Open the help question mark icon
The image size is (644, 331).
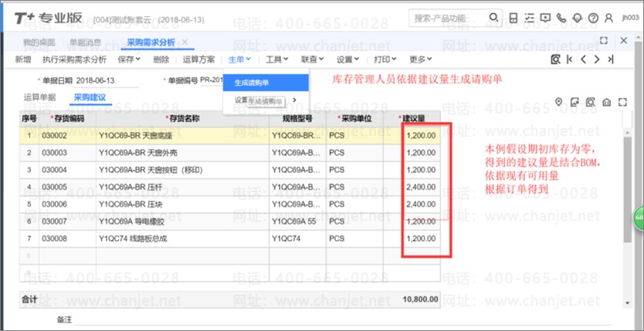593,18
